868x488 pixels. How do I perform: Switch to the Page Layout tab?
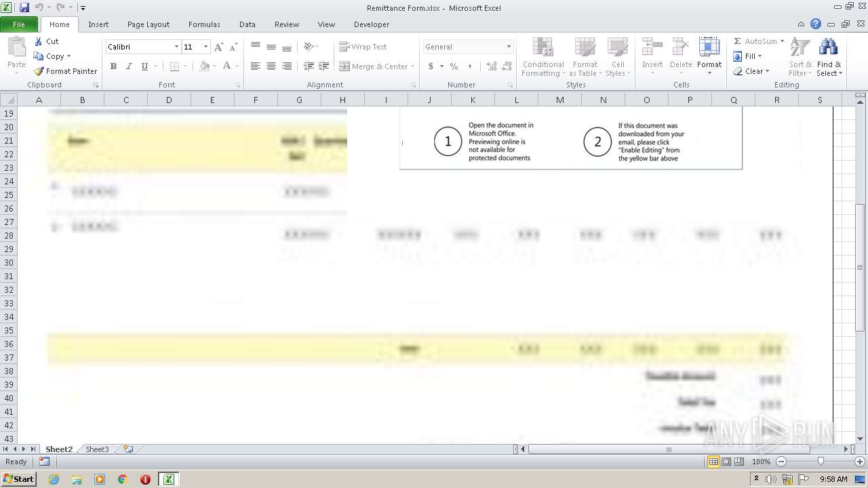click(x=149, y=24)
